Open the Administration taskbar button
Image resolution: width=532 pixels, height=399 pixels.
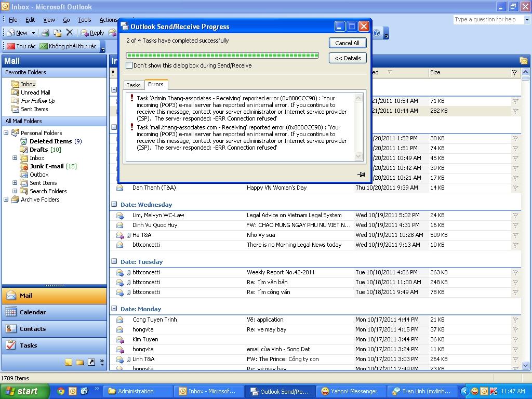(138, 391)
